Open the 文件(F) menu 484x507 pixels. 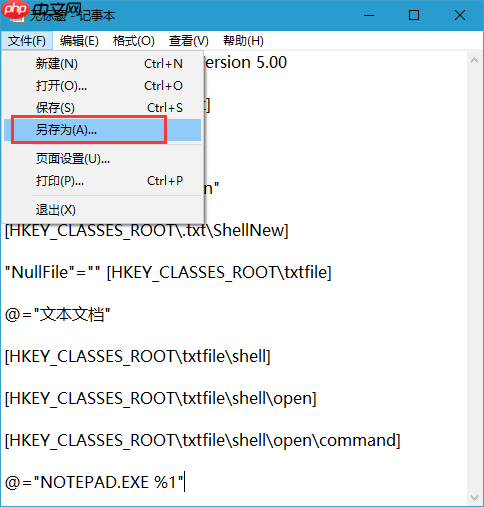point(27,41)
